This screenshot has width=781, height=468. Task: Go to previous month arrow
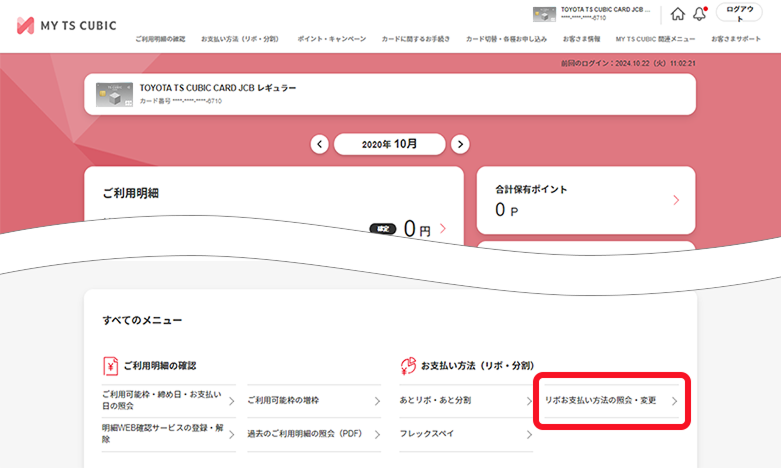(x=320, y=144)
